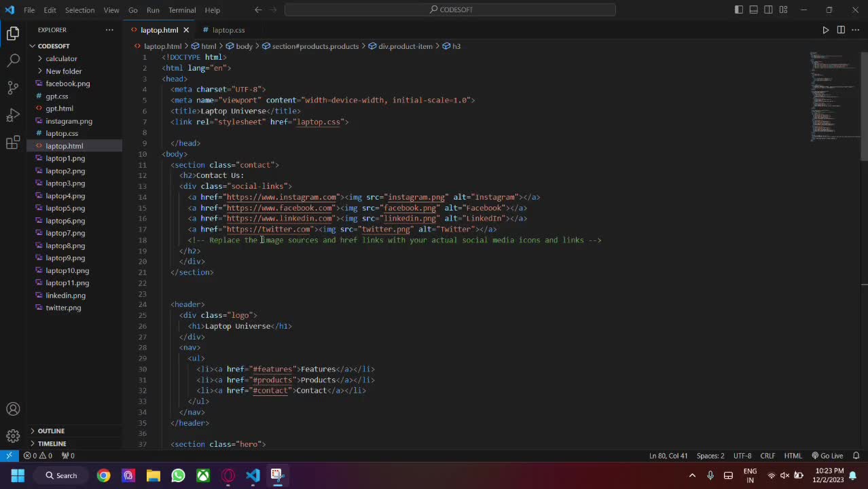868x489 pixels.
Task: Open laptop5.png in the file explorer
Action: click(x=65, y=209)
